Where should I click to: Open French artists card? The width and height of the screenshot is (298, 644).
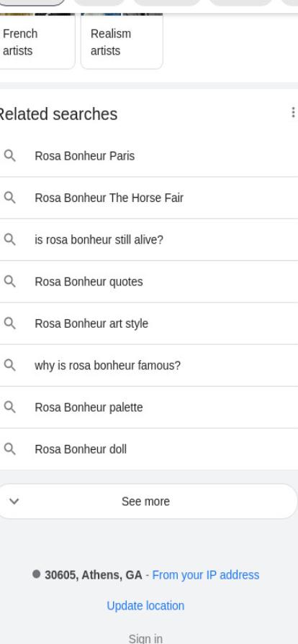tap(36, 41)
